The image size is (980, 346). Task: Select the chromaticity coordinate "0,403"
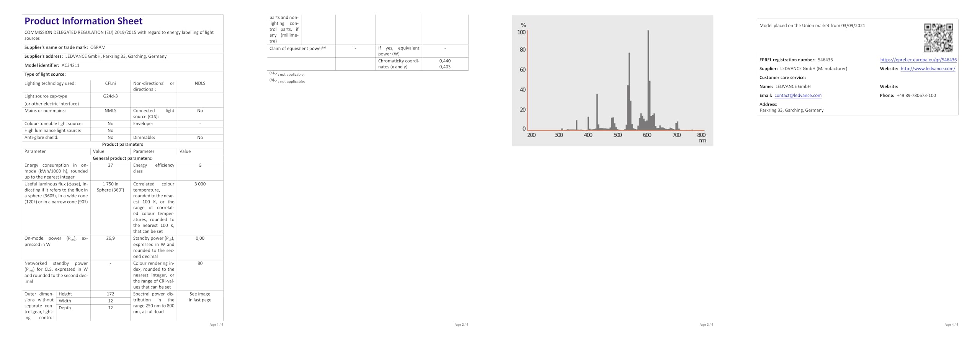coord(445,67)
